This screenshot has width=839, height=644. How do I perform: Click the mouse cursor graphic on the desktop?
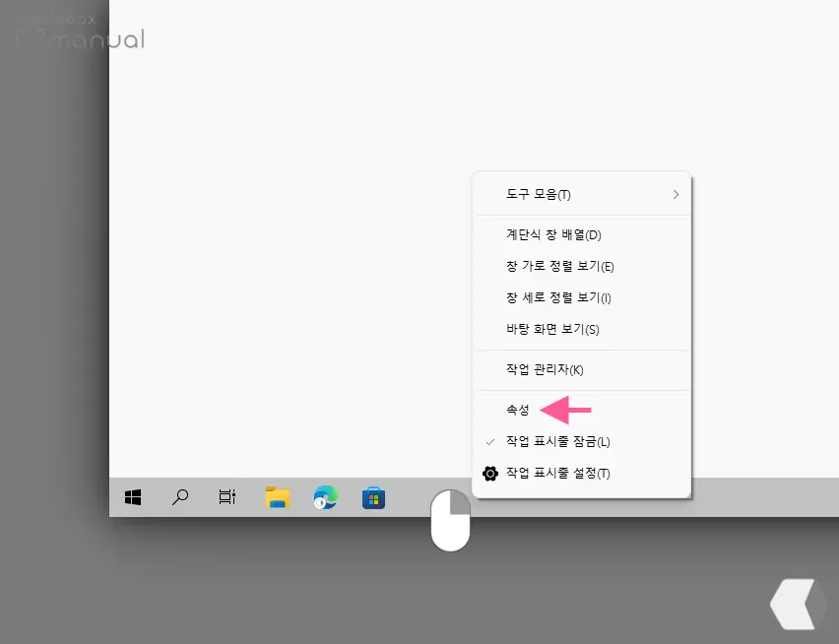[x=450, y=522]
